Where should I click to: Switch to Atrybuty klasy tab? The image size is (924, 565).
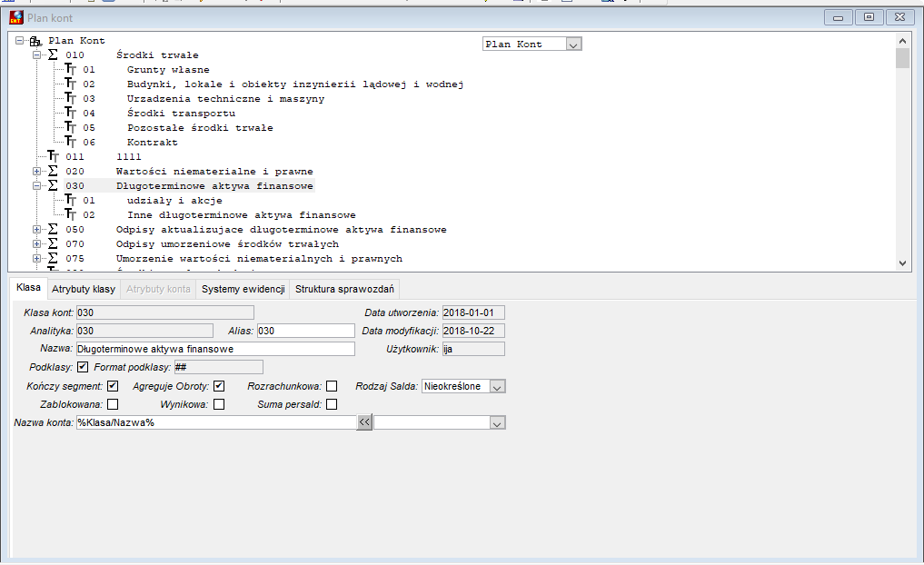pos(84,289)
